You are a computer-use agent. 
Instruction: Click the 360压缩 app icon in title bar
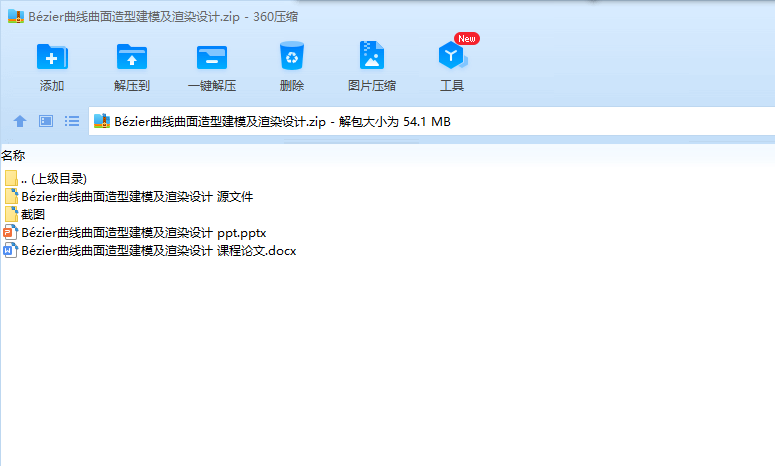[16, 16]
